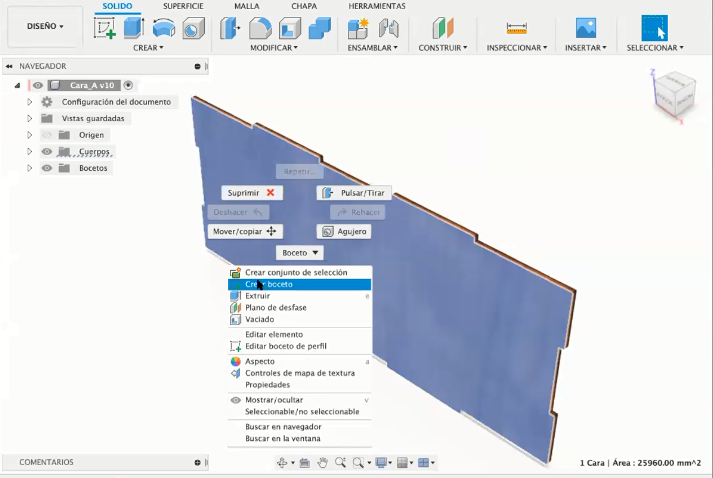Choose Extruir from context menu
713x478 pixels.
300,296
